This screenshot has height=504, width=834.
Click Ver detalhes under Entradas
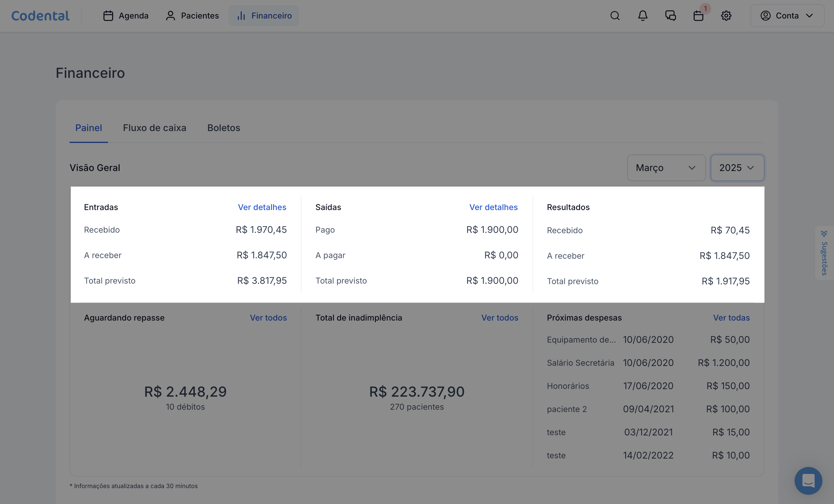point(262,207)
